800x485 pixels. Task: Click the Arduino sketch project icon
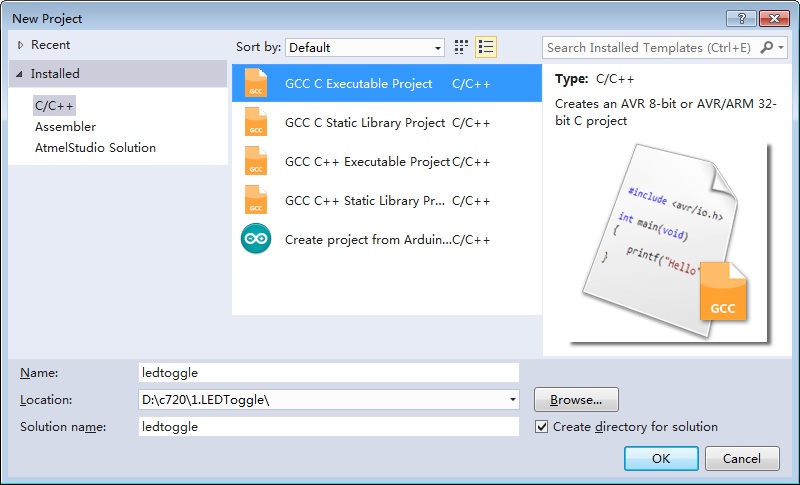pos(256,239)
